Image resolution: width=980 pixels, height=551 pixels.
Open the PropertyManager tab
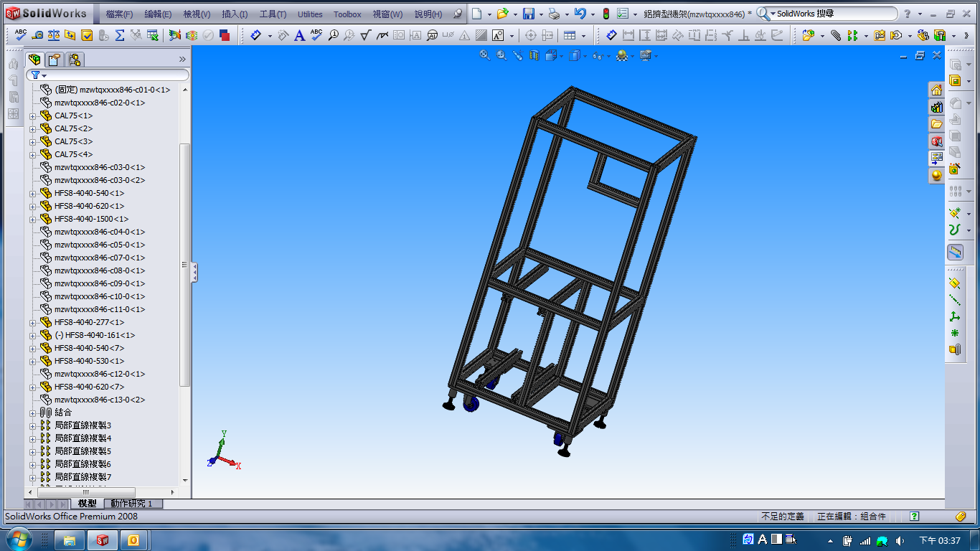click(55, 60)
